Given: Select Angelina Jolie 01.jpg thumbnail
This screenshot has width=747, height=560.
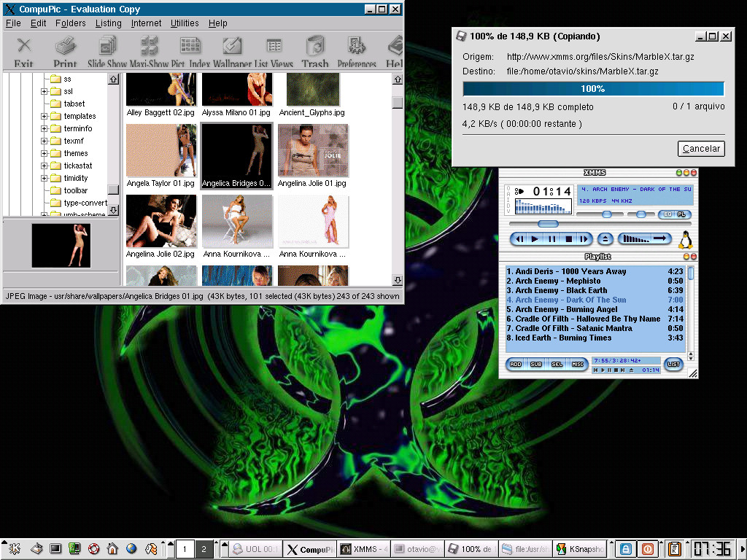Looking at the screenshot, I should coord(313,150).
